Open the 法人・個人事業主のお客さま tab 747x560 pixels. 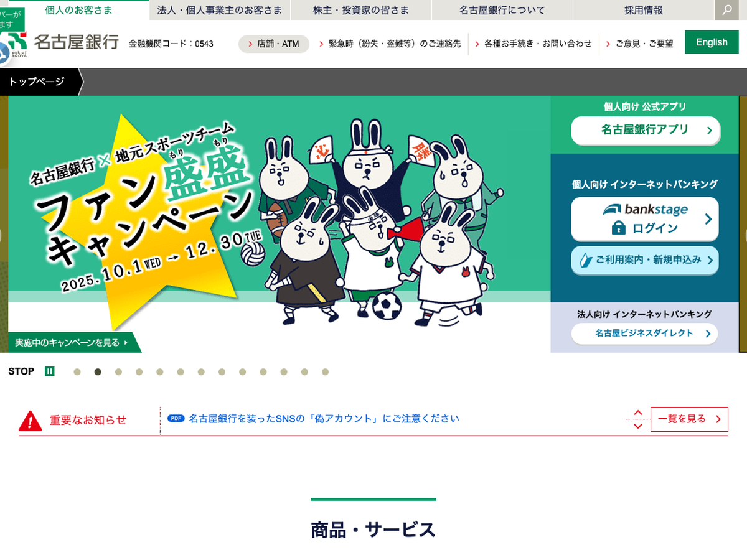(220, 10)
